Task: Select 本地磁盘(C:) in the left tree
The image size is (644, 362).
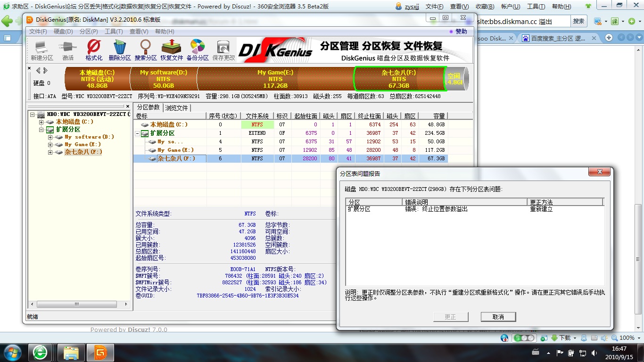Action: click(74, 122)
